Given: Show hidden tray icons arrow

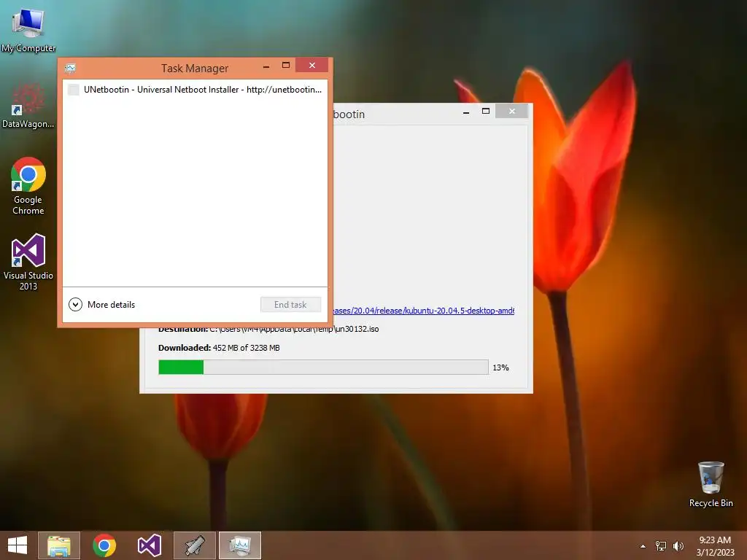Looking at the screenshot, I should 643,546.
